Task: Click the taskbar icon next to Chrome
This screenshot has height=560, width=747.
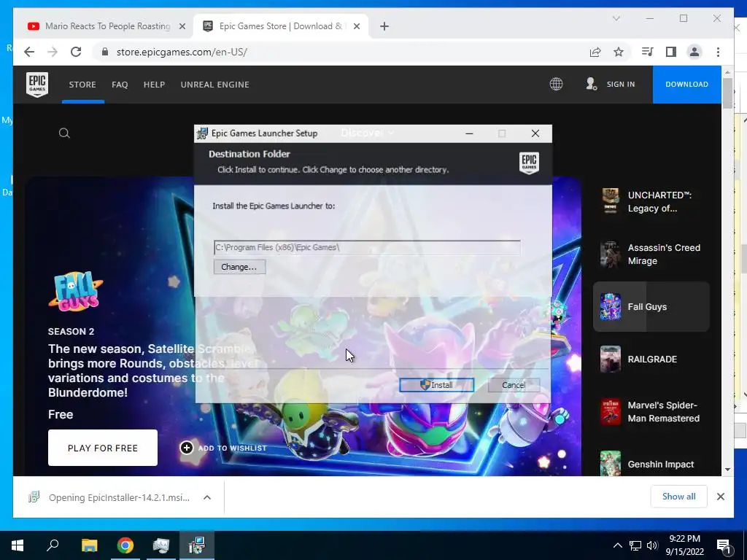Action: point(161,545)
